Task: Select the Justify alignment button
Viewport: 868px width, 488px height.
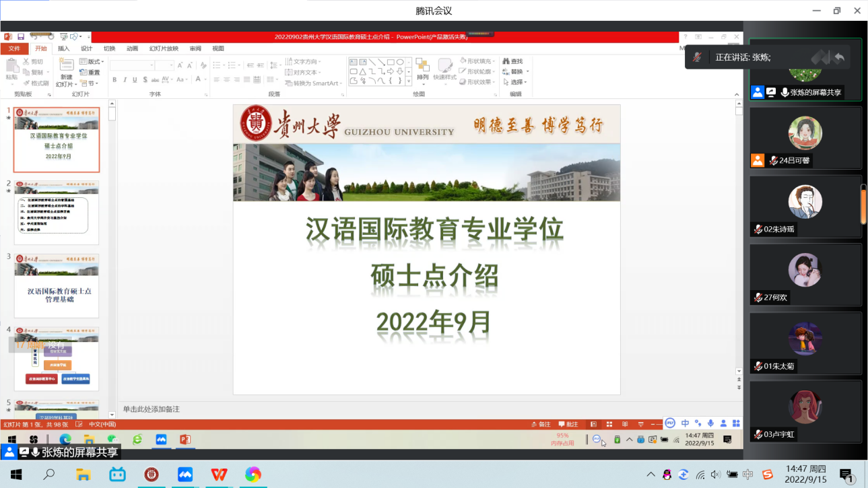Action: (x=246, y=79)
